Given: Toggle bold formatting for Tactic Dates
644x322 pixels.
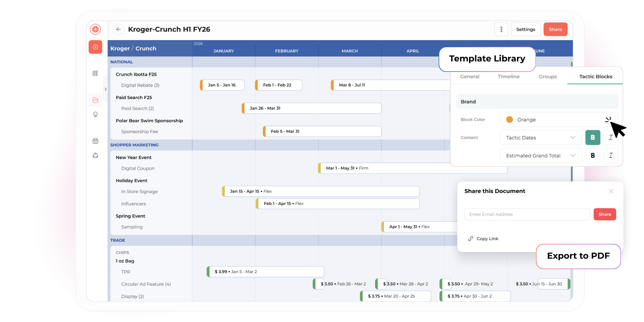Looking at the screenshot, I should click(x=593, y=137).
